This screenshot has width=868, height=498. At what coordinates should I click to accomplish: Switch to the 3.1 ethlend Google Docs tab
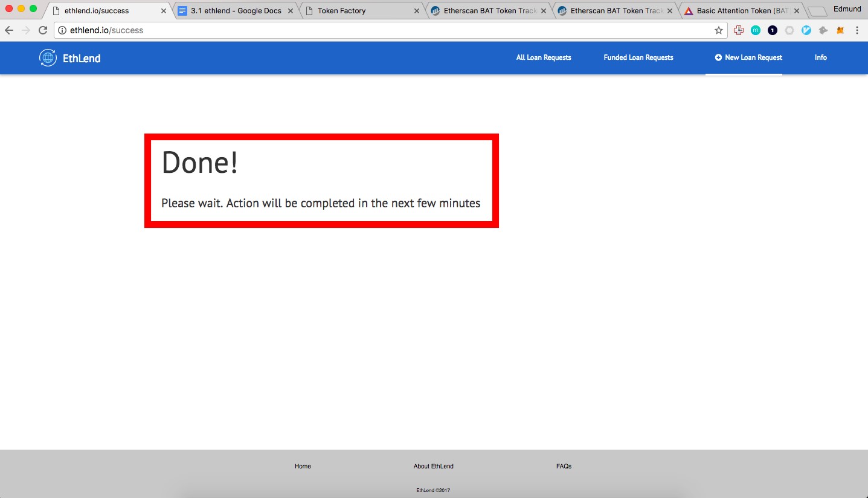(236, 11)
